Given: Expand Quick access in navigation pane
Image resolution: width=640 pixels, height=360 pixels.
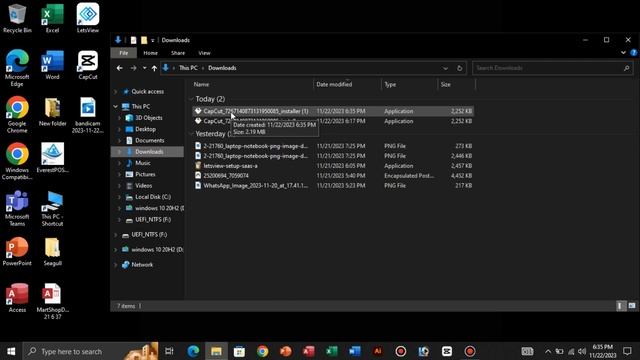Looking at the screenshot, I should coord(116,91).
